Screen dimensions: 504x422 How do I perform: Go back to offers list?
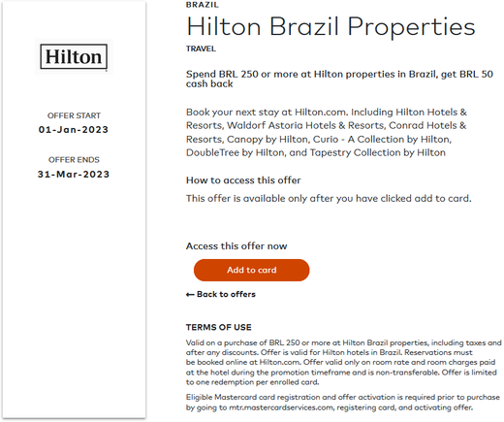tap(221, 294)
